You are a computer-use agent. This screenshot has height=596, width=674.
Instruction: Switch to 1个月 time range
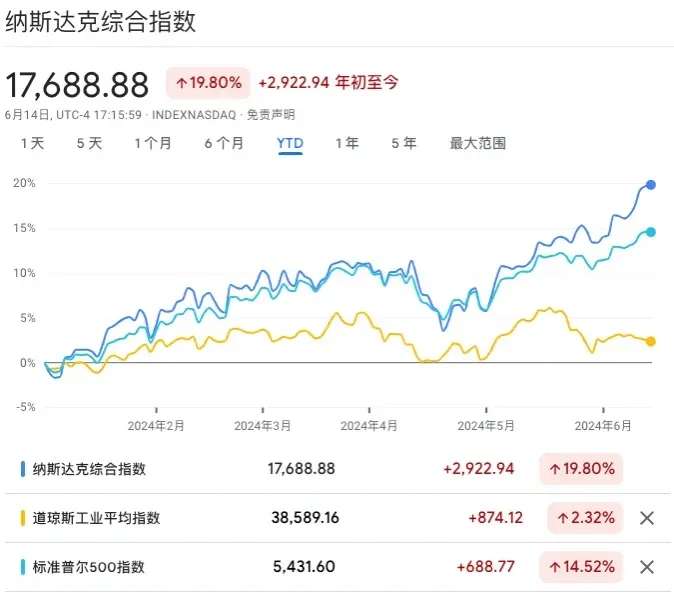coord(153,143)
